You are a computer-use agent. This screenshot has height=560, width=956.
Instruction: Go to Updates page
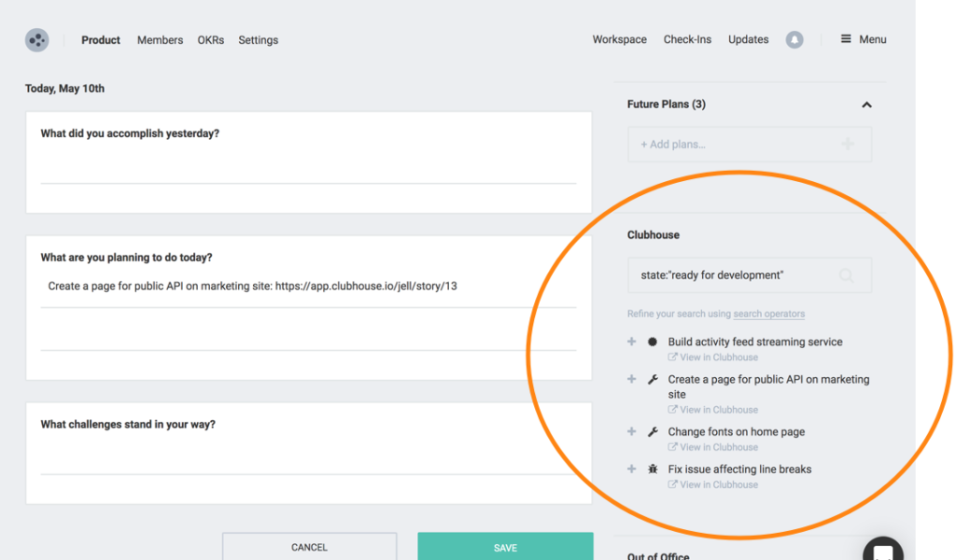pos(748,39)
